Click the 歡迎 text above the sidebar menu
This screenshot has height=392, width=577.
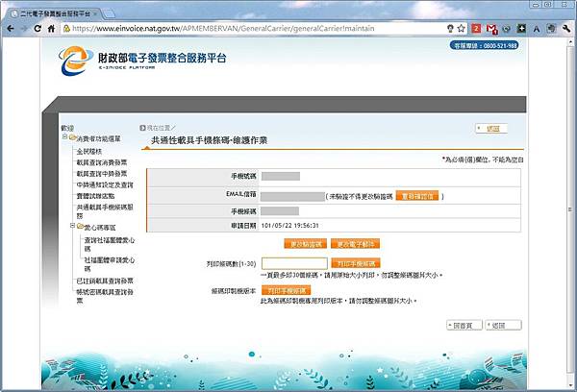(x=67, y=128)
